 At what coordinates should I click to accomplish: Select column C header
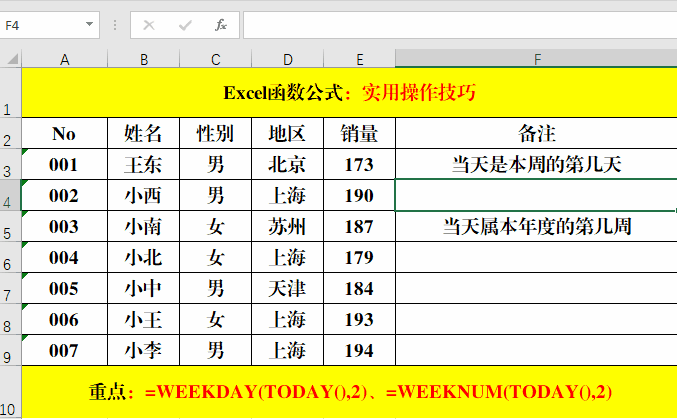click(215, 59)
